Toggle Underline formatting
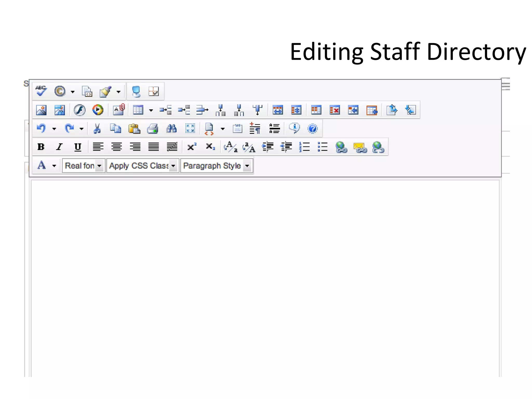The width and height of the screenshot is (532, 399). point(78,147)
